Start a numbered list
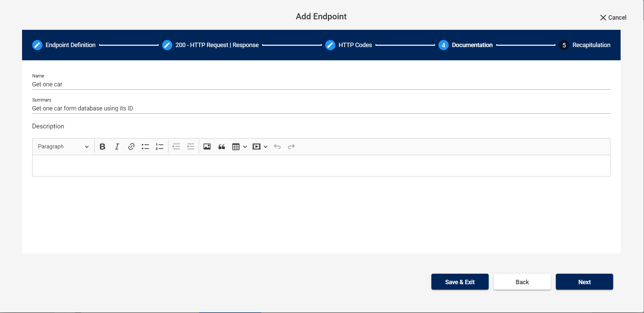The height and width of the screenshot is (313, 644). pyautogui.click(x=160, y=147)
